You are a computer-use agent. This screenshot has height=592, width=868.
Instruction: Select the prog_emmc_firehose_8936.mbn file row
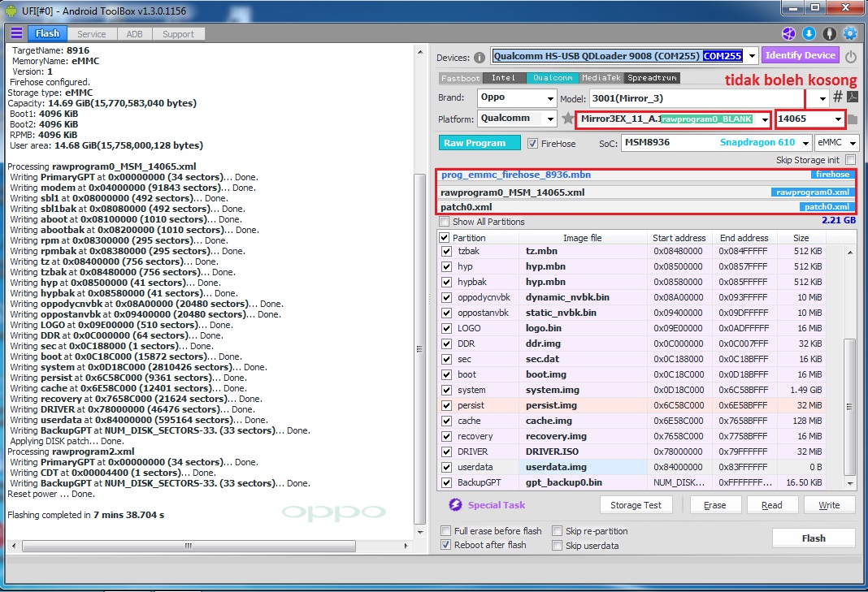pyautogui.click(x=645, y=175)
